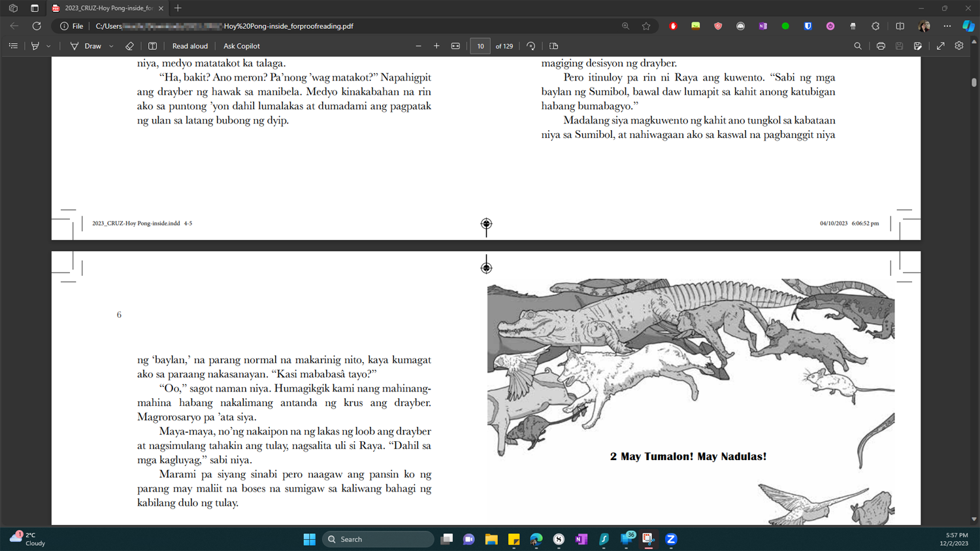Toggle the Draw tool
This screenshot has width=980, height=551.
tap(86, 46)
